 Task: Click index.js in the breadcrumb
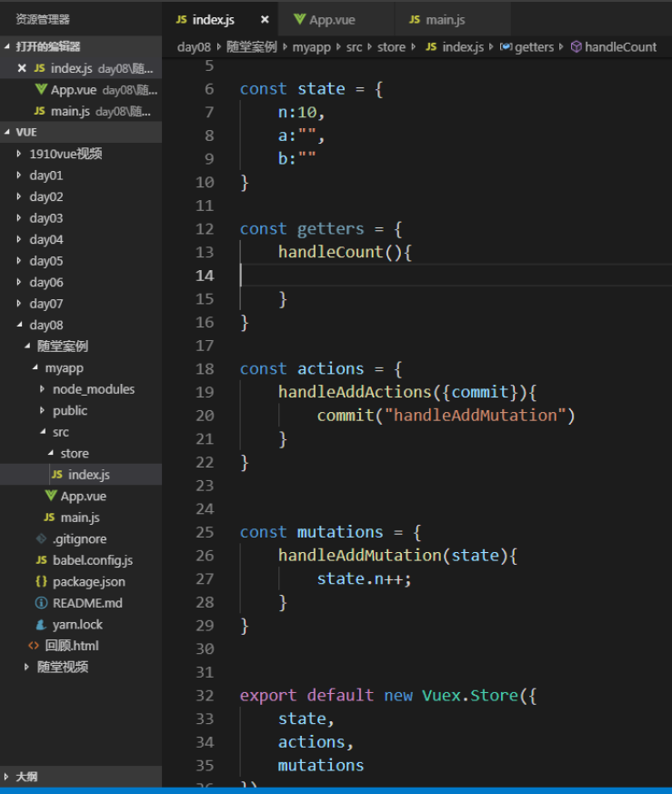pos(455,47)
